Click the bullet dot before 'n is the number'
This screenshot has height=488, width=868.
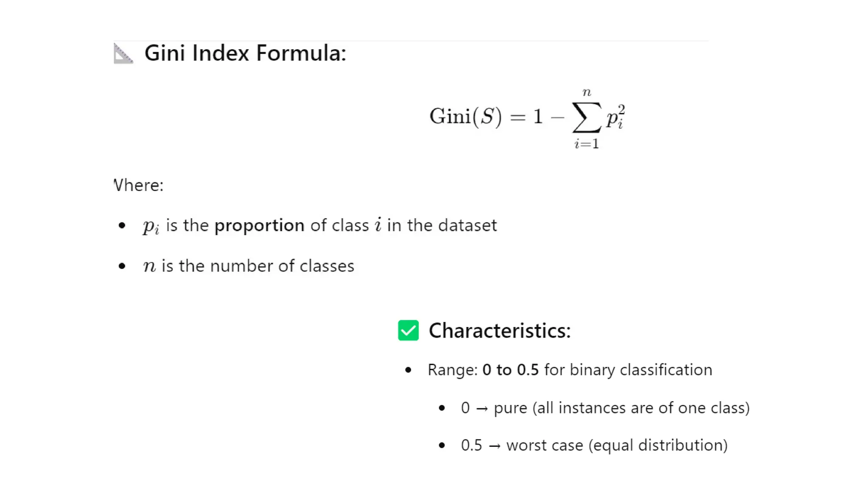(122, 266)
